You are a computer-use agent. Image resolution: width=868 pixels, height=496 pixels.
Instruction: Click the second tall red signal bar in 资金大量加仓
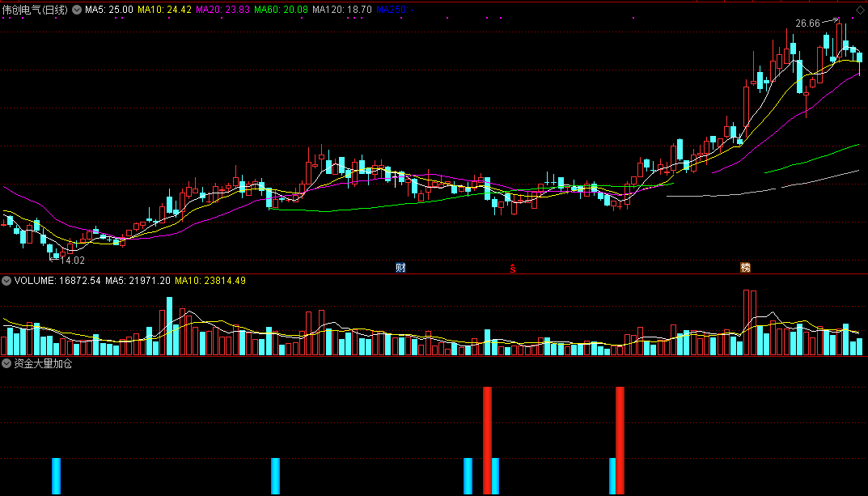coord(620,441)
